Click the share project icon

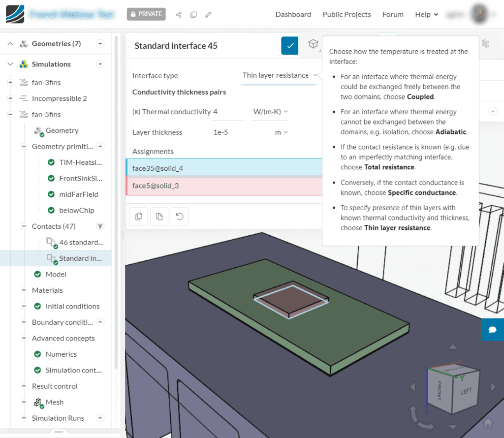click(179, 15)
